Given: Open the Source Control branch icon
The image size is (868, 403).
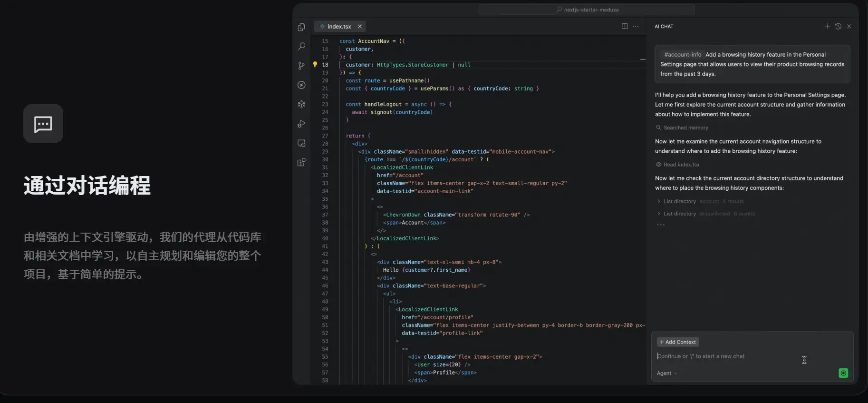Looking at the screenshot, I should coord(301,66).
